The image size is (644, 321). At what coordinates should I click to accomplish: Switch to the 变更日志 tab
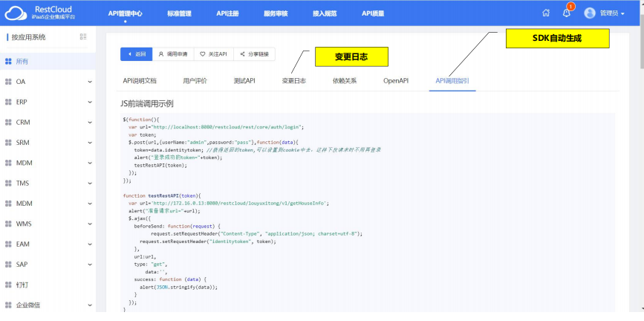tap(293, 80)
